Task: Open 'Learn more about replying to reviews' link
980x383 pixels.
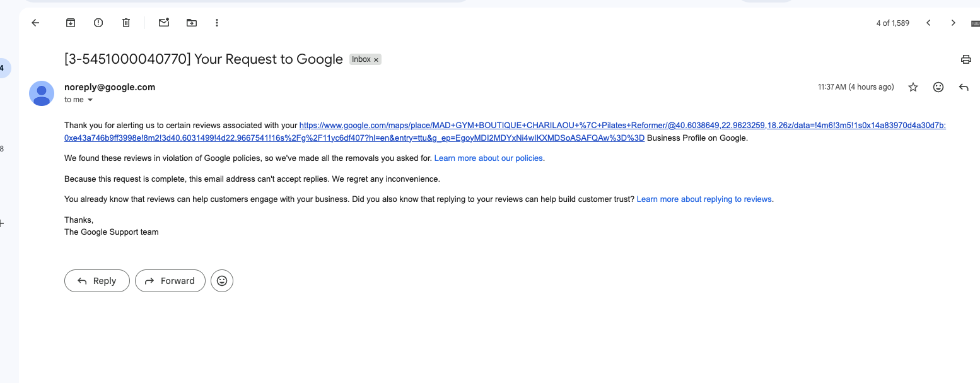Action: pos(704,199)
